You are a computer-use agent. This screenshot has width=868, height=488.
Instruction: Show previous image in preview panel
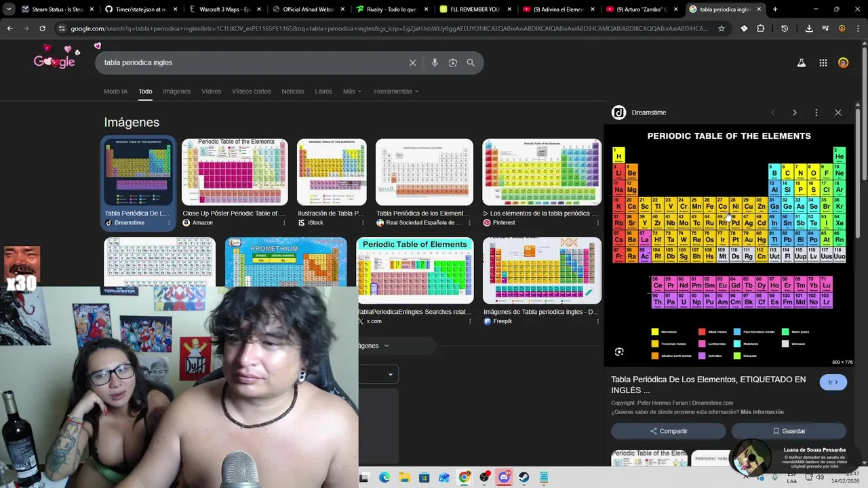(x=772, y=113)
